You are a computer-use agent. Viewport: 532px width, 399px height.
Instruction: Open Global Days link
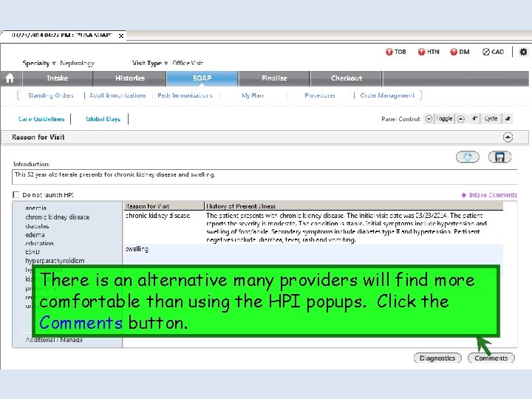(x=103, y=119)
